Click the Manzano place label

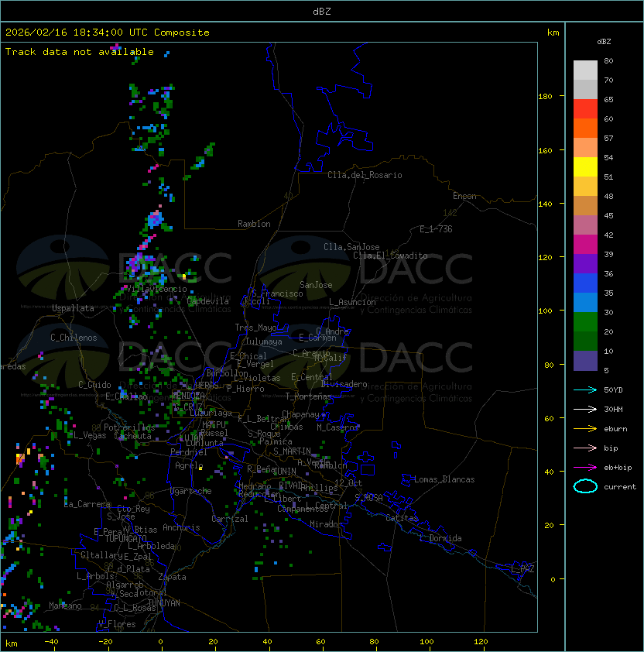[x=65, y=606]
